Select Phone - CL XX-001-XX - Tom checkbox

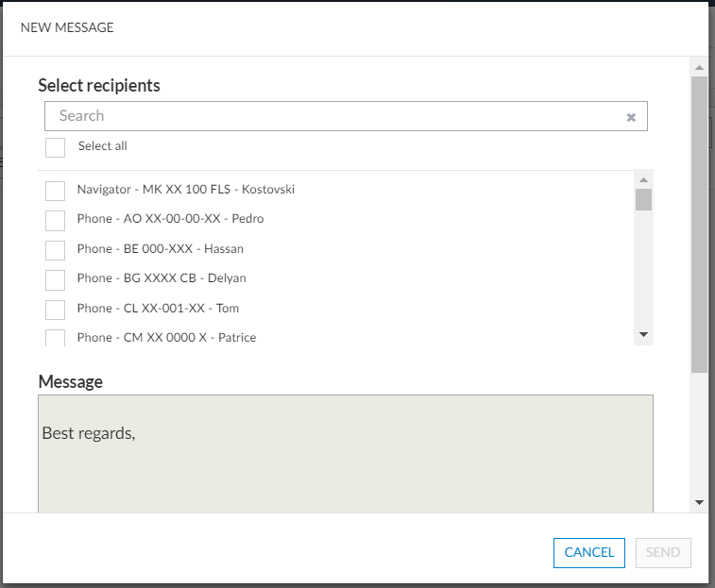point(56,310)
